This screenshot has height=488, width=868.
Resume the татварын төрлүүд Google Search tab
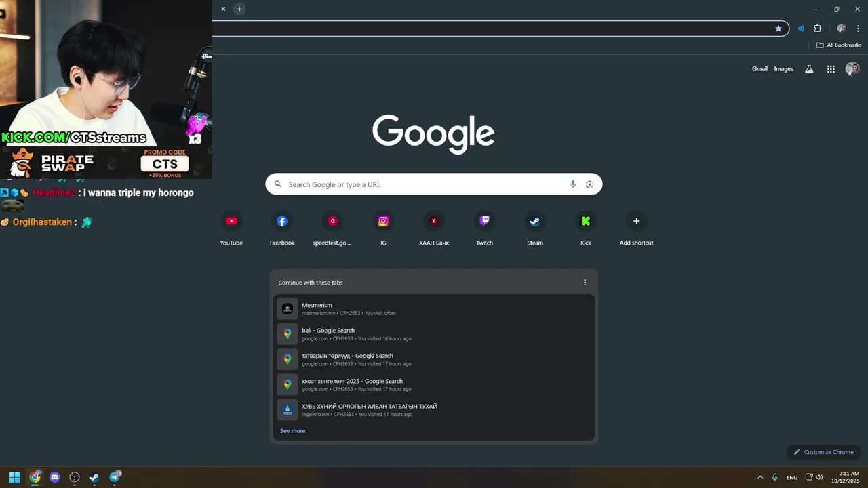tap(434, 359)
